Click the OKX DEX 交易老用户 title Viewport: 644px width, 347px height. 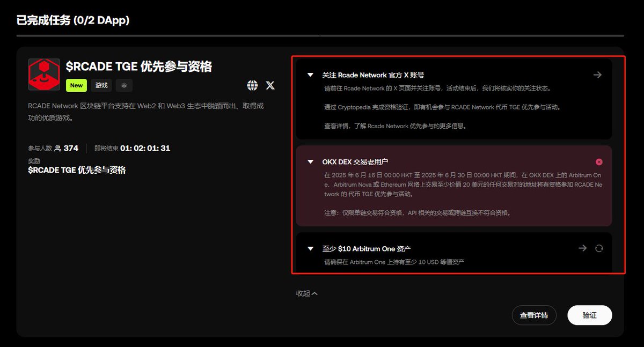point(355,161)
